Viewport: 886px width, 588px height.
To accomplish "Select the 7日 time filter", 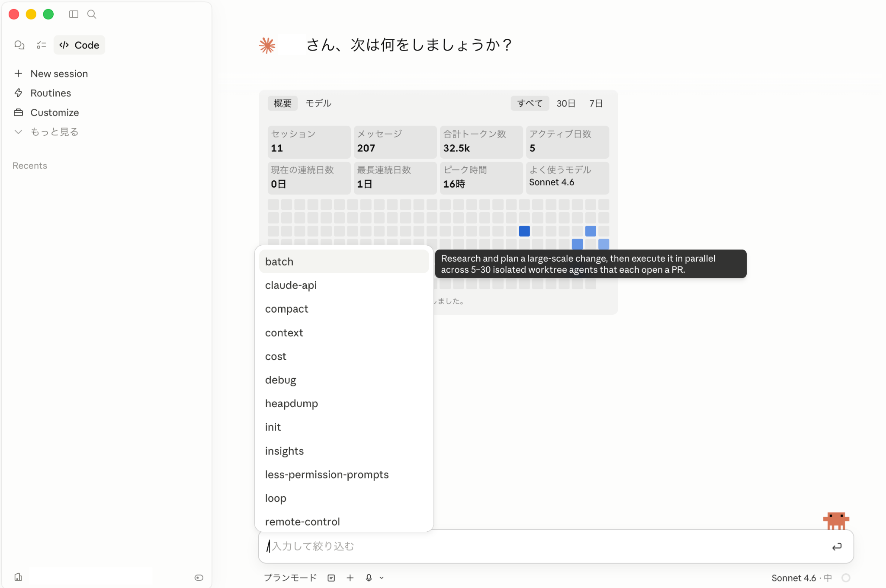I will (595, 103).
